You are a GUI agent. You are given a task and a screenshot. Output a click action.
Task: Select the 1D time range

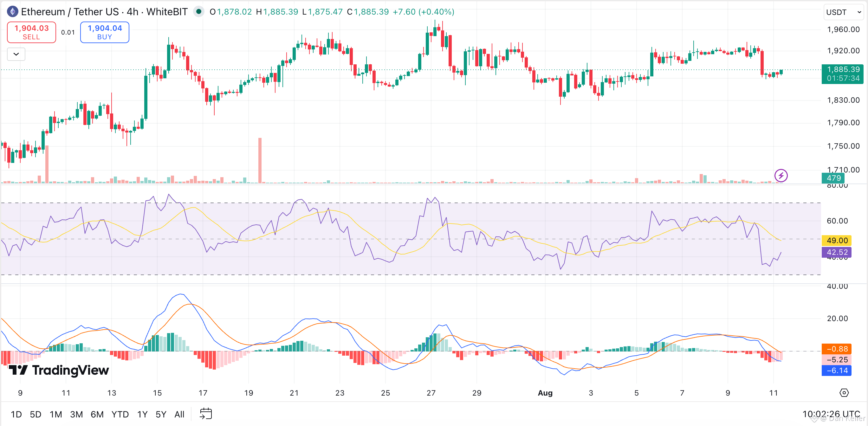[x=16, y=414]
